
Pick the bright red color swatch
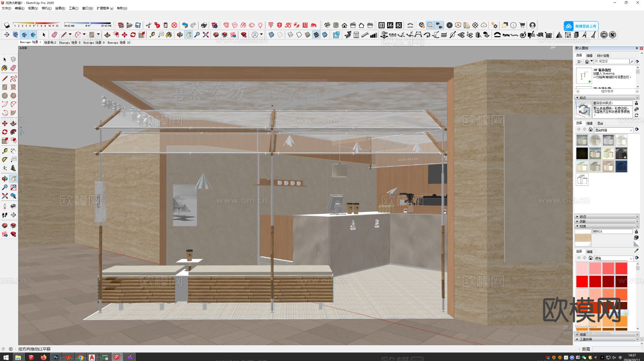[x=582, y=281]
